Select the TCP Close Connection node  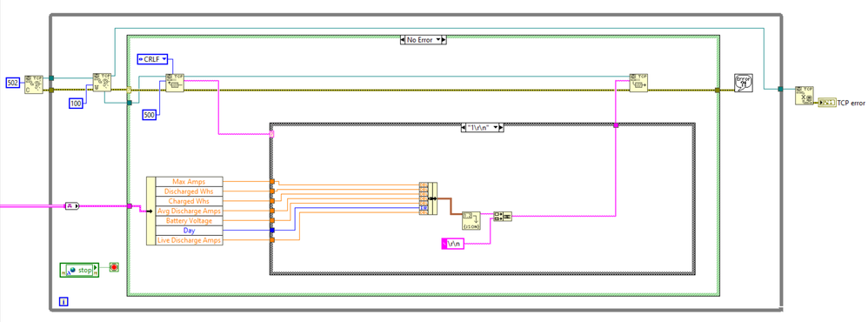[804, 96]
